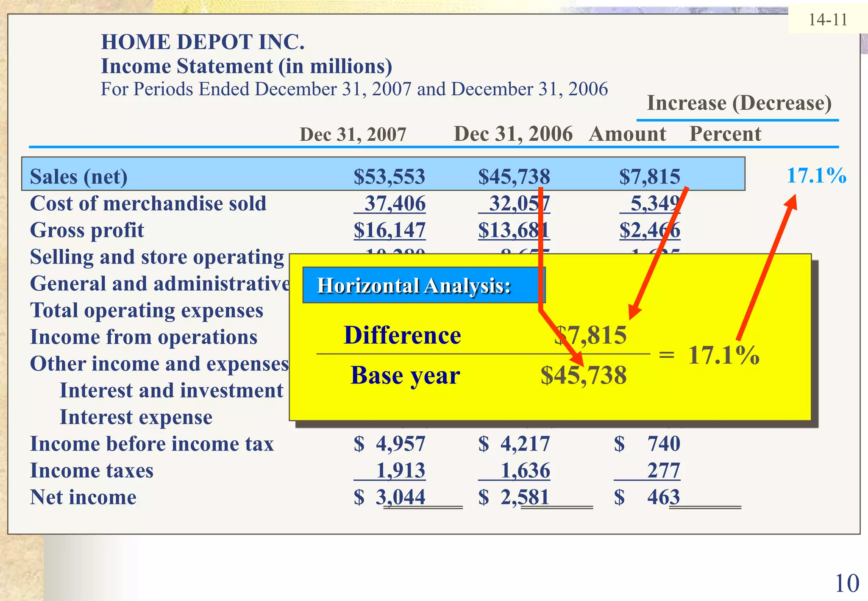
Task: Click the 'Amount' column header
Action: click(628, 134)
